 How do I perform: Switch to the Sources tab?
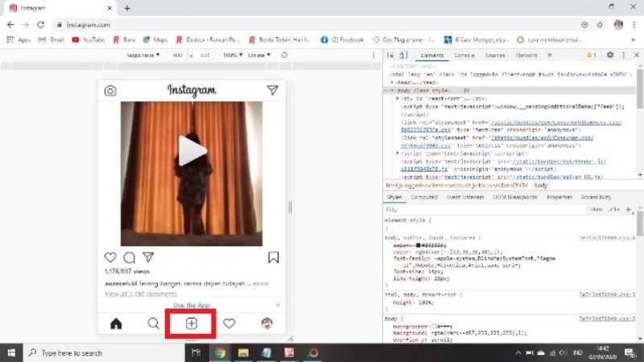[x=495, y=55]
